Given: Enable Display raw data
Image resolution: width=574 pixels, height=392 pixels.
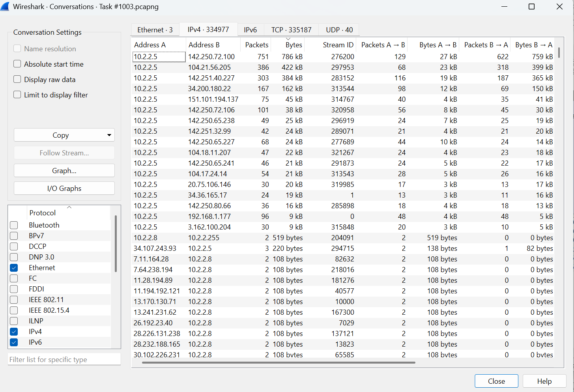Looking at the screenshot, I should pos(17,79).
